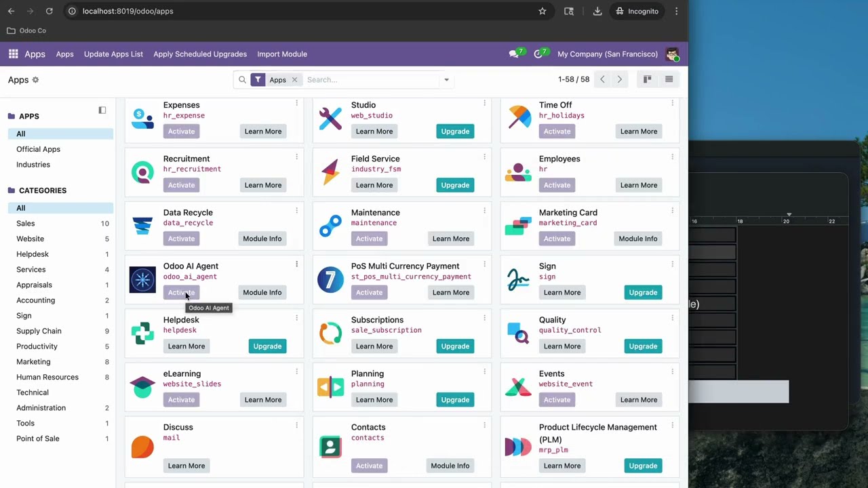Open the browser downloads icon
868x488 pixels.
tap(597, 11)
